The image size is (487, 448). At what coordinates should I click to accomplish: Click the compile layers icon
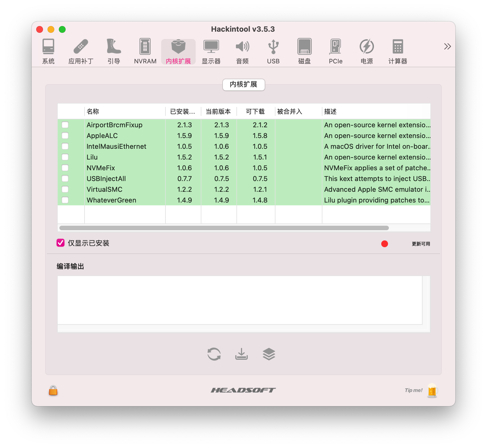point(269,354)
